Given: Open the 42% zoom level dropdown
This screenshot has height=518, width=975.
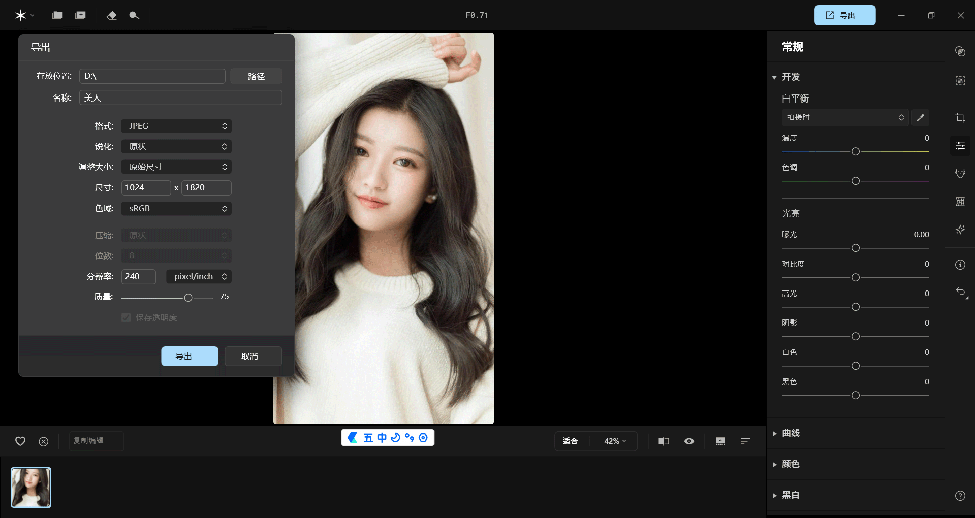Looking at the screenshot, I should pos(615,441).
